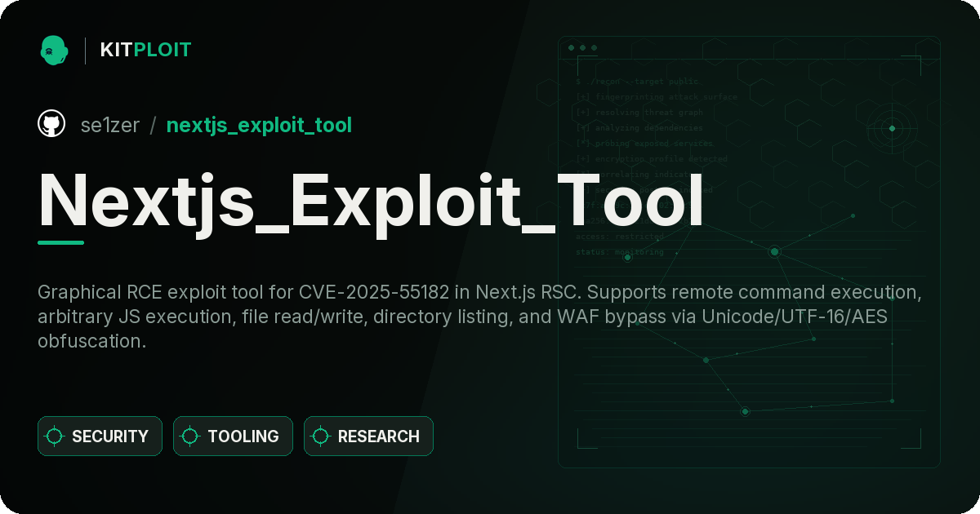
Task: Open the GitHub octocat icon
Action: coord(51,125)
